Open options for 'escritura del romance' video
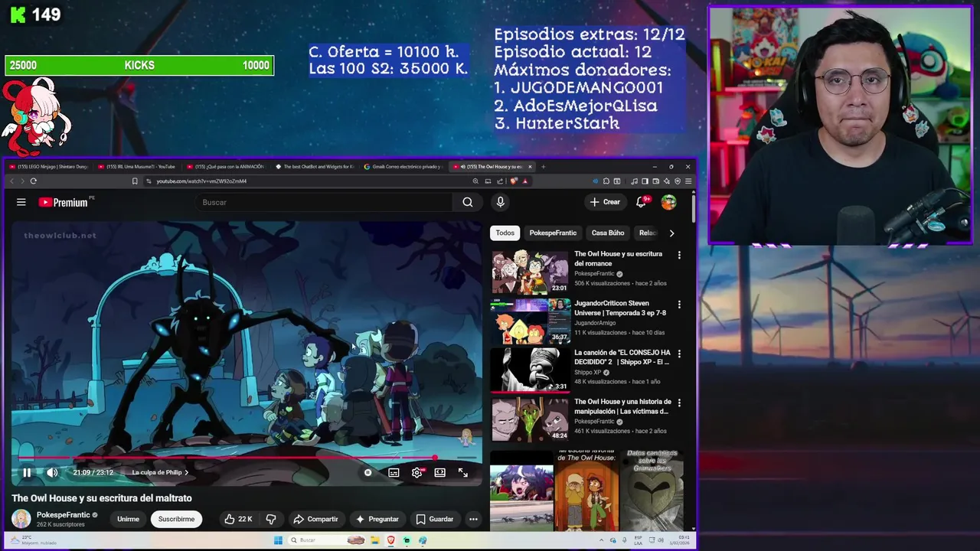Screen dimensions: 980x551 pos(679,255)
